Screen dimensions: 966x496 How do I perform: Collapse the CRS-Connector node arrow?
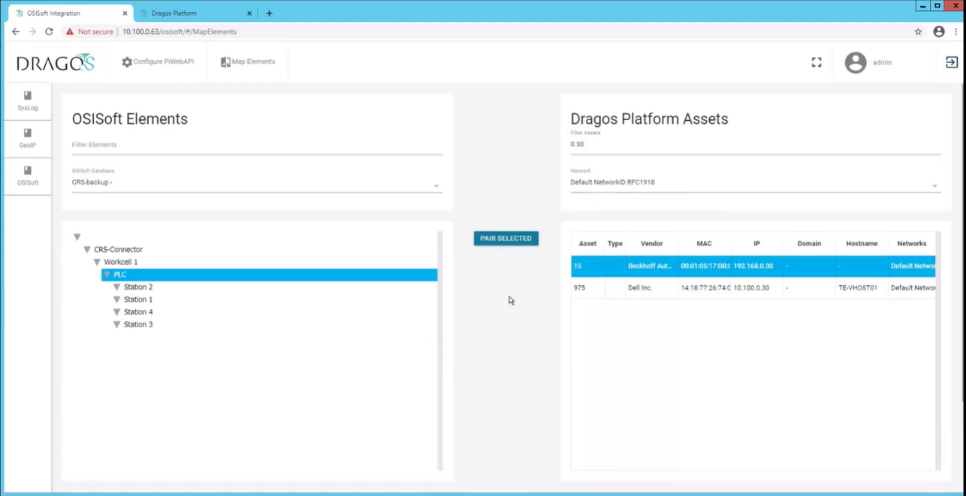point(87,250)
